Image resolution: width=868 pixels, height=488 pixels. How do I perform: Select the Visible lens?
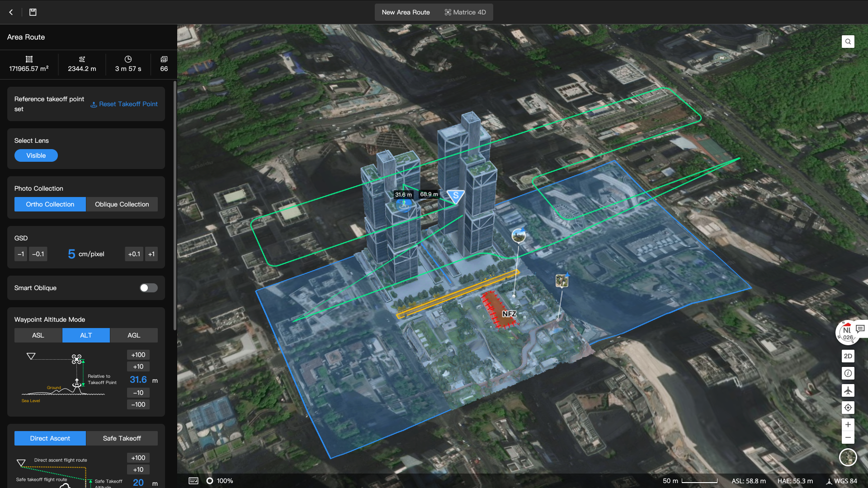(36, 155)
